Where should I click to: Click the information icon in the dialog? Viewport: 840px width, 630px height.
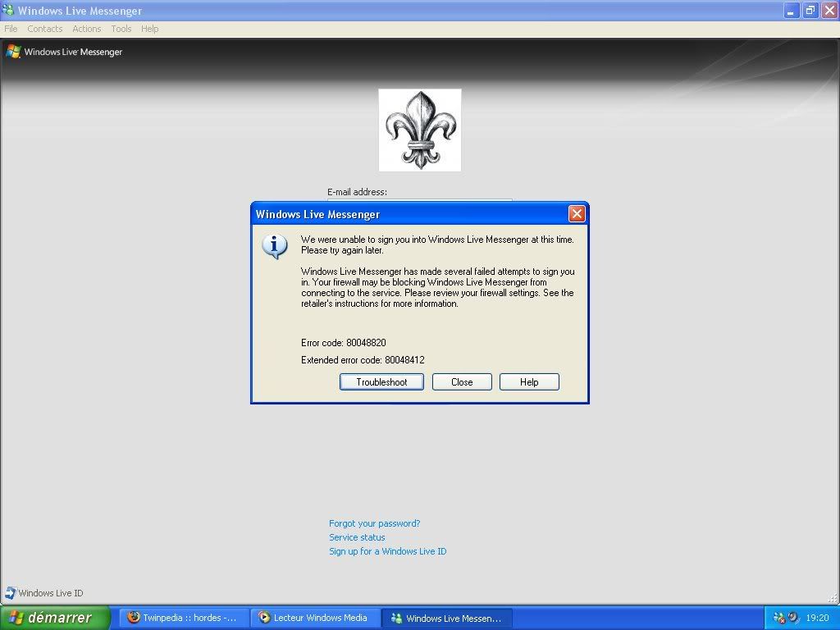(x=275, y=246)
